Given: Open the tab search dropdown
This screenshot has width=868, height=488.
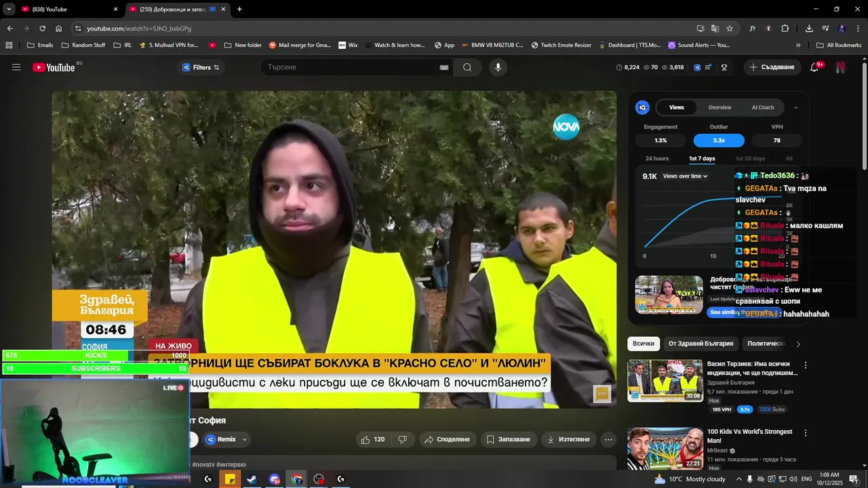Looking at the screenshot, I should click(x=9, y=9).
